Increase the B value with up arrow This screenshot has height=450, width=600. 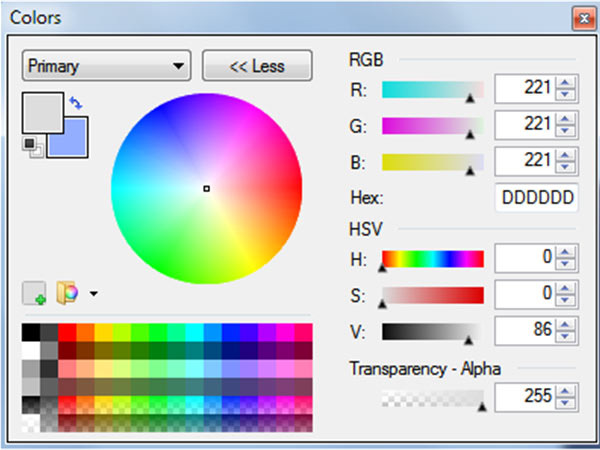(567, 156)
